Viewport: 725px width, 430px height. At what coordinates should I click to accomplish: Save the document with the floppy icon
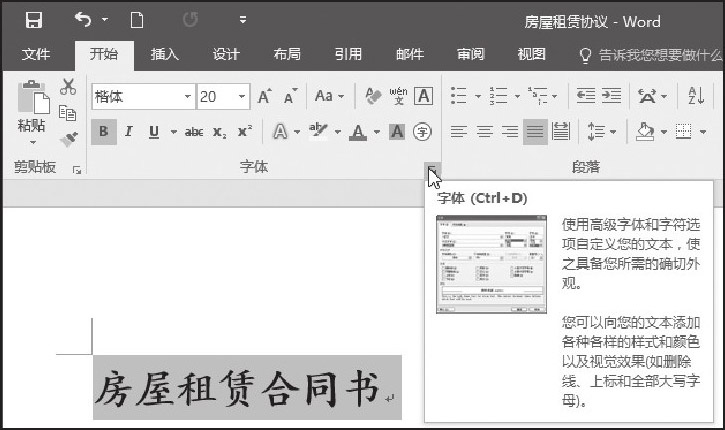(34, 20)
